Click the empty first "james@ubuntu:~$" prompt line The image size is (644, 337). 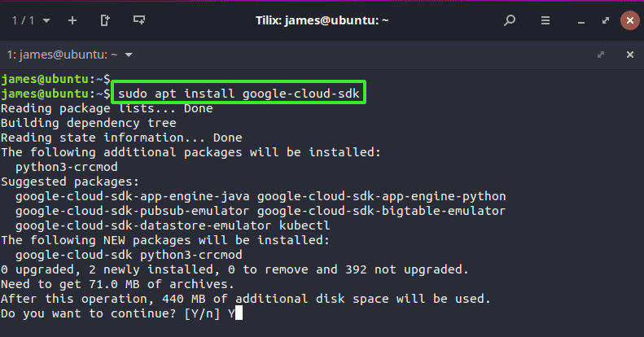[55, 79]
